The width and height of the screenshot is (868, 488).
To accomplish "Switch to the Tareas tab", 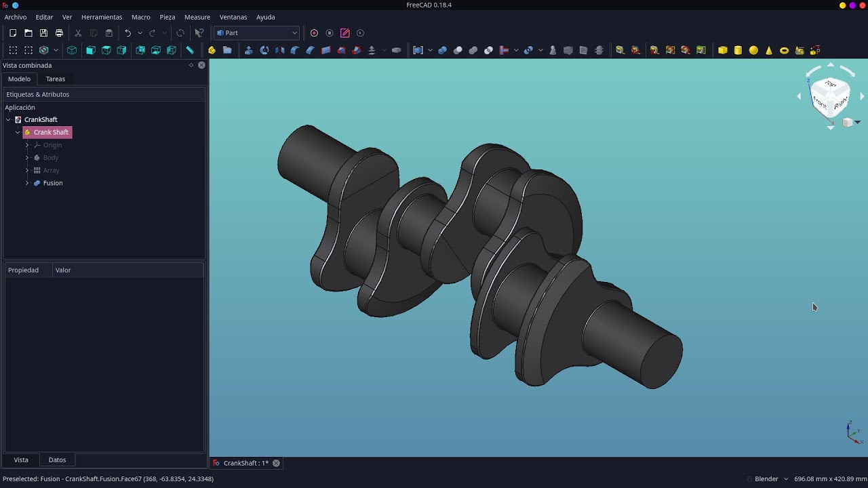I will point(56,79).
